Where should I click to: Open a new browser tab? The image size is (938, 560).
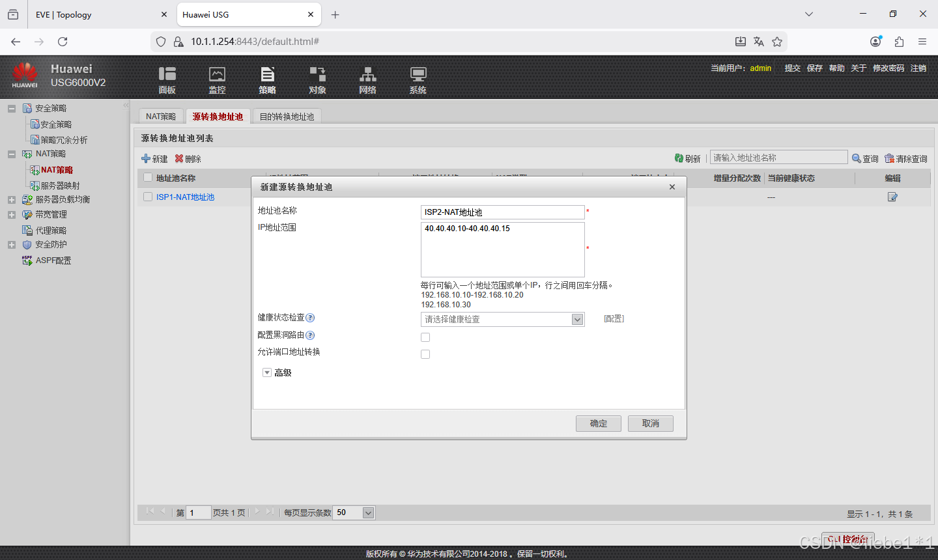(x=335, y=14)
